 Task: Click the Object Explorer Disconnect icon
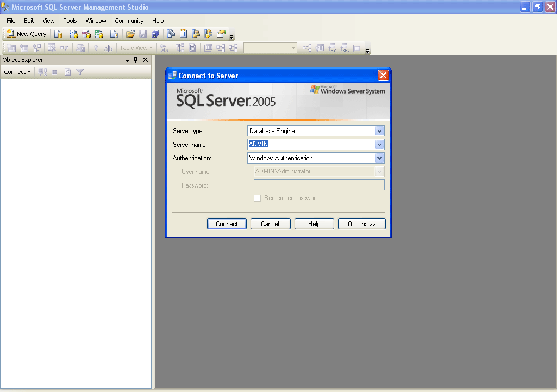pyautogui.click(x=42, y=72)
